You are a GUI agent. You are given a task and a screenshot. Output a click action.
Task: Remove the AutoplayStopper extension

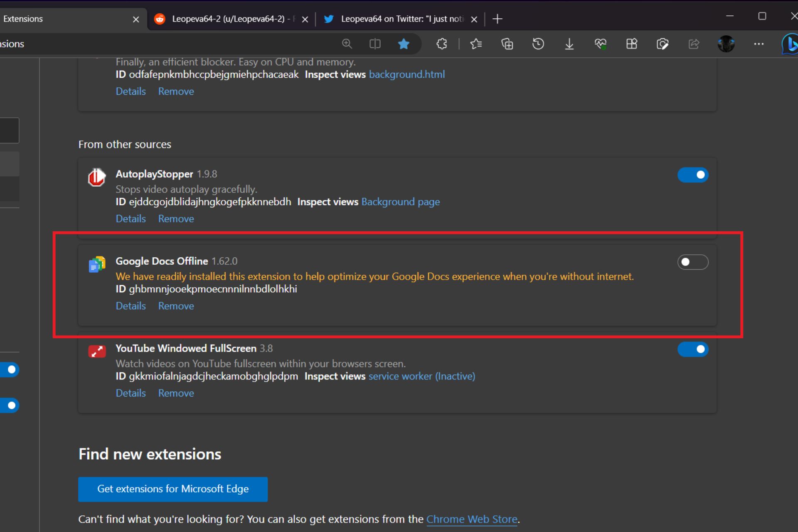point(176,219)
